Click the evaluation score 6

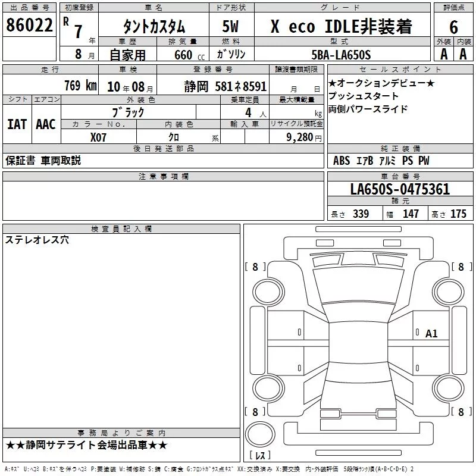click(x=453, y=27)
